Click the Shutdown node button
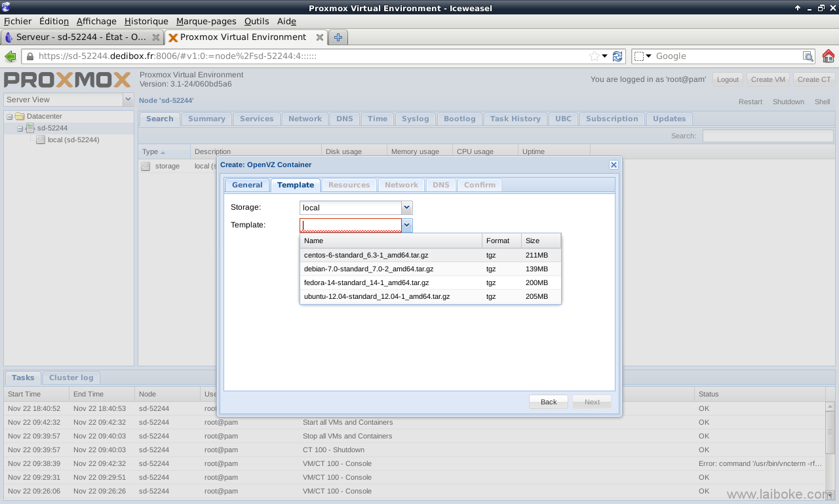839x504 pixels. (x=789, y=102)
